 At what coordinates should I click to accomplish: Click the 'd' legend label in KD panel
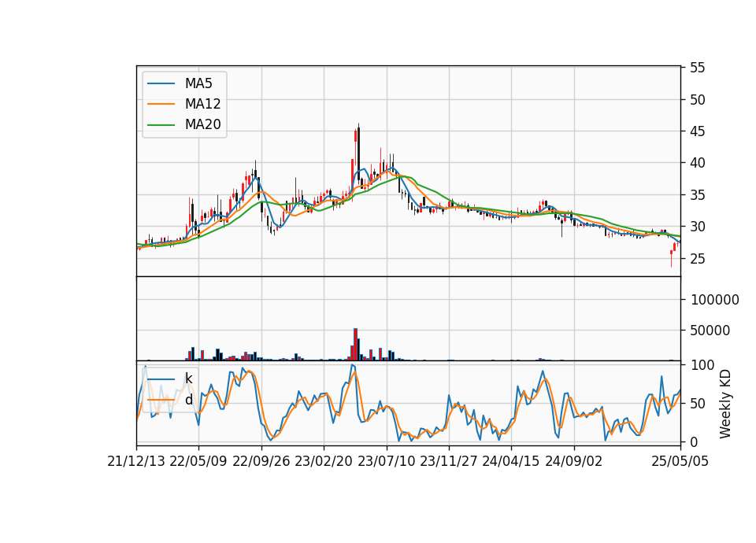coord(188,400)
